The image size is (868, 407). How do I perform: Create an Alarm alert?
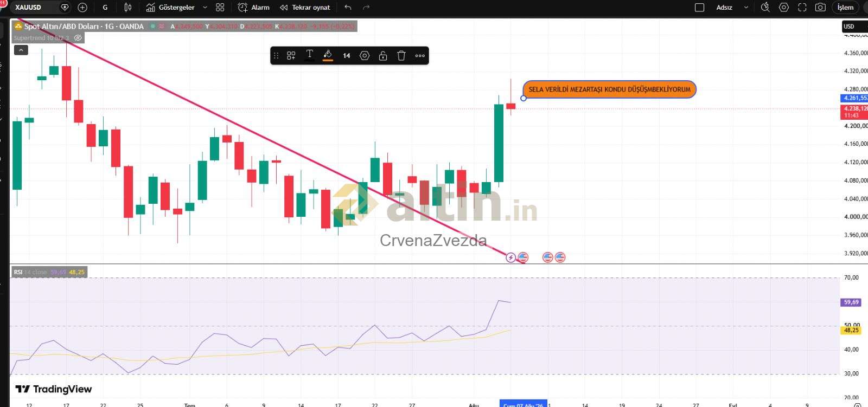[254, 8]
